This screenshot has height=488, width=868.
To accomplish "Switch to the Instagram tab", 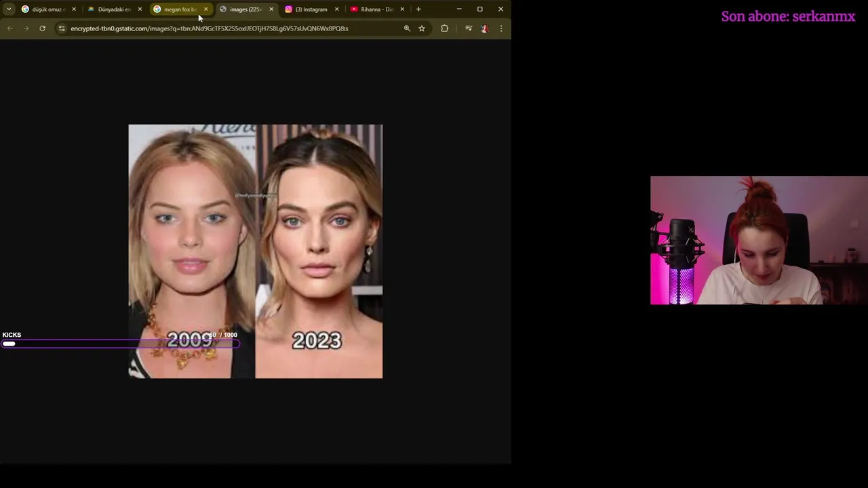I will tap(311, 9).
